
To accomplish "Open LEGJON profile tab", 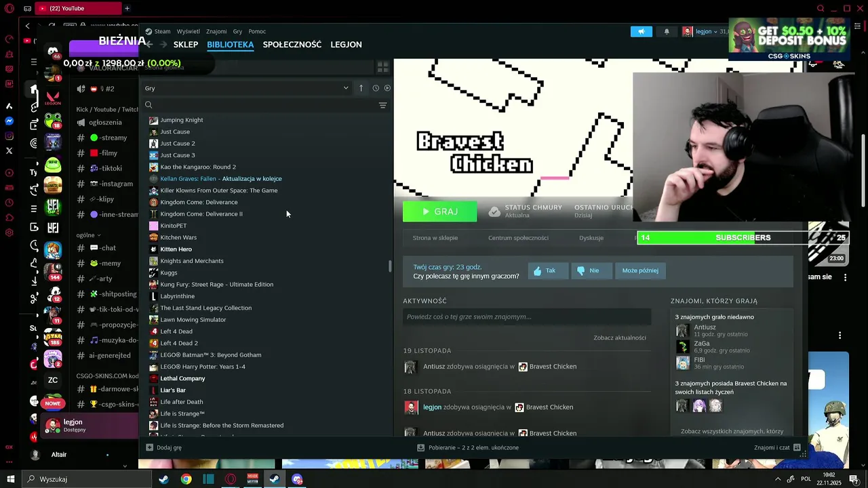I will [346, 45].
